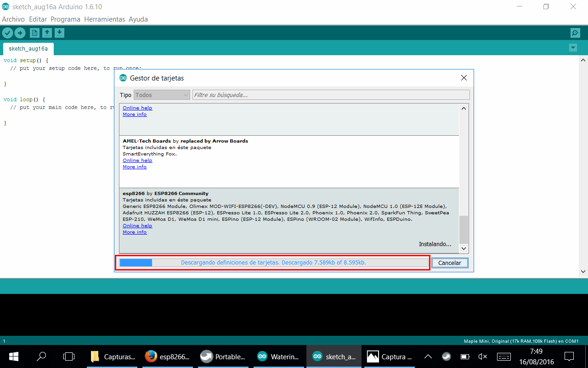
Task: Click the Save sketch icon
Action: click(59, 33)
